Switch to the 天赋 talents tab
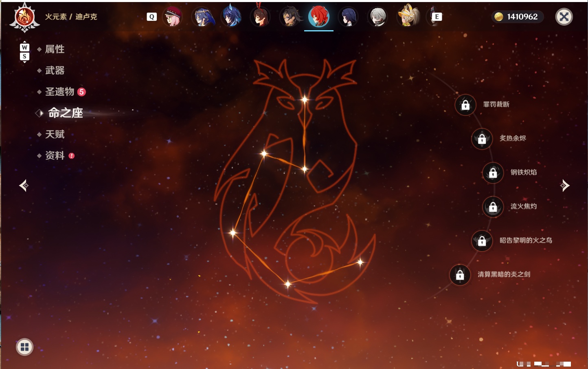 (55, 134)
